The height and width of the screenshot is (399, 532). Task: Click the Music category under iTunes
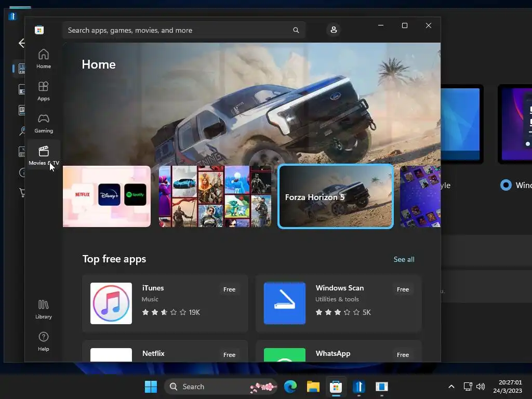(x=150, y=299)
